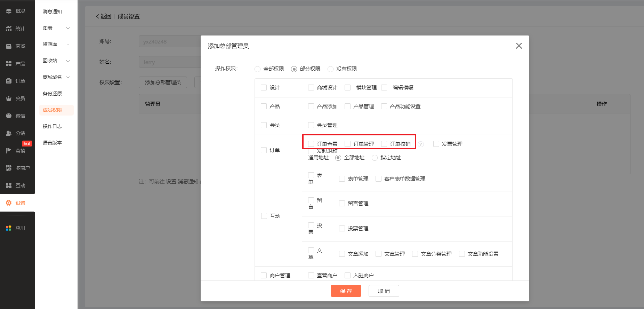644x309 pixels.
Task: Open the 产品 products sidebar icon
Action: (x=9, y=64)
